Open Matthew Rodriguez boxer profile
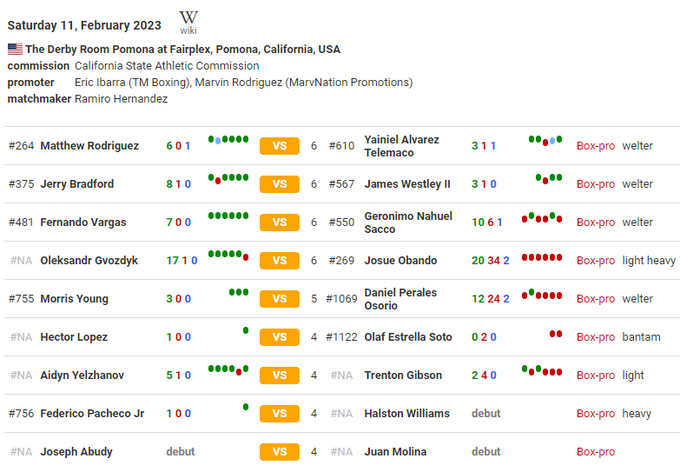The image size is (680, 472). tap(89, 146)
